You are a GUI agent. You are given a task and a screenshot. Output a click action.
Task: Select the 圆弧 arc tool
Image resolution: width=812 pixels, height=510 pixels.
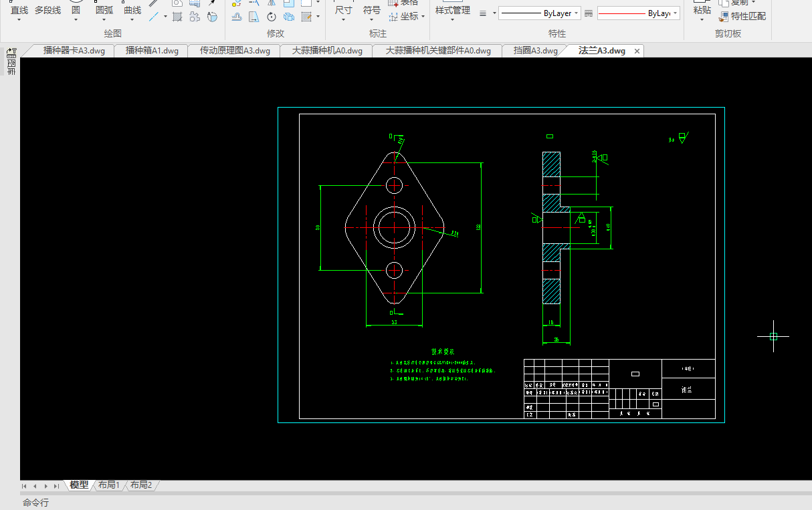104,11
